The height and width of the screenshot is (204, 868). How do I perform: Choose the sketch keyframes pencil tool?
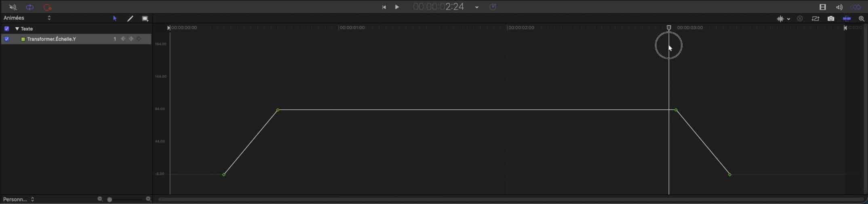130,19
